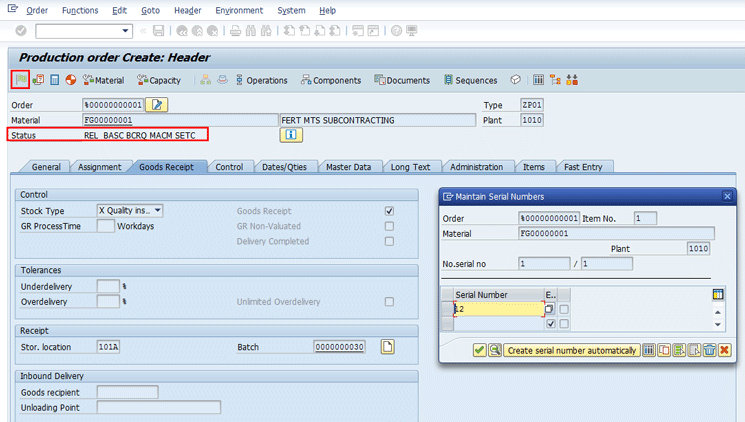
Task: Expand the transaction command field dropdown
Action: coord(124,32)
